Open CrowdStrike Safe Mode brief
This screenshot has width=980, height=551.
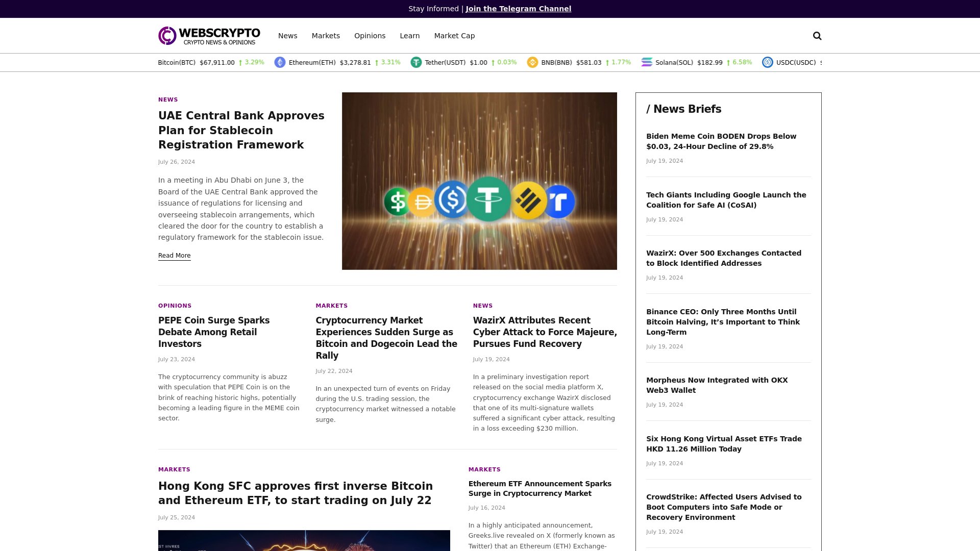pos(724,507)
